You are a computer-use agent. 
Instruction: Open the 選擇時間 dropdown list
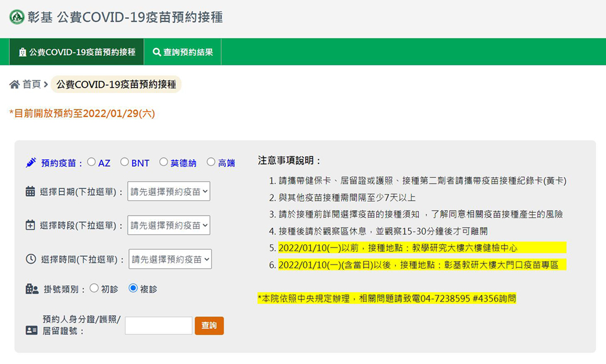click(170, 259)
